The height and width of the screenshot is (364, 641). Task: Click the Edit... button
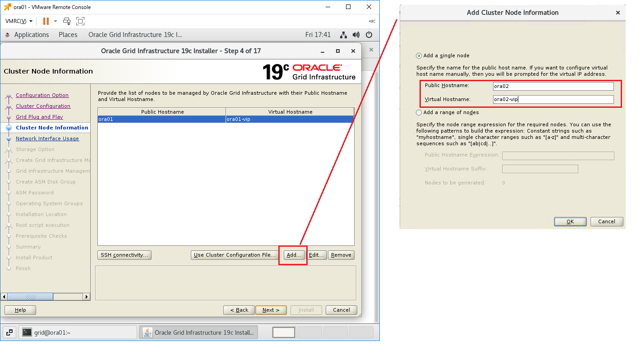pos(317,255)
